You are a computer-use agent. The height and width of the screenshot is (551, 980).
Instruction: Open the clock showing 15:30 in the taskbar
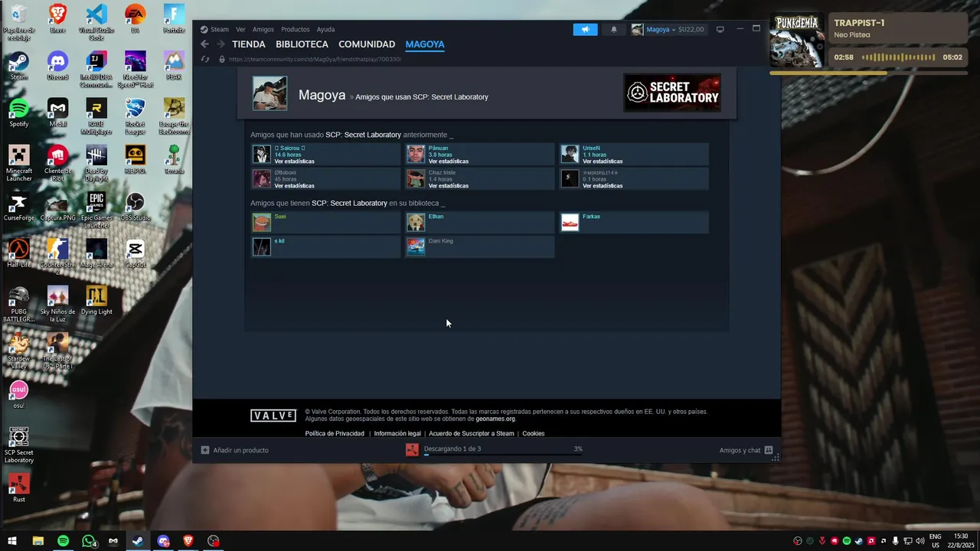(960, 541)
